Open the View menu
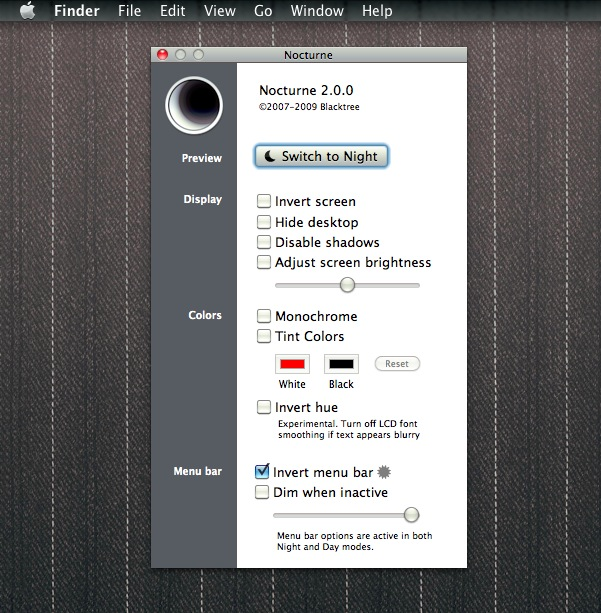 pos(220,11)
